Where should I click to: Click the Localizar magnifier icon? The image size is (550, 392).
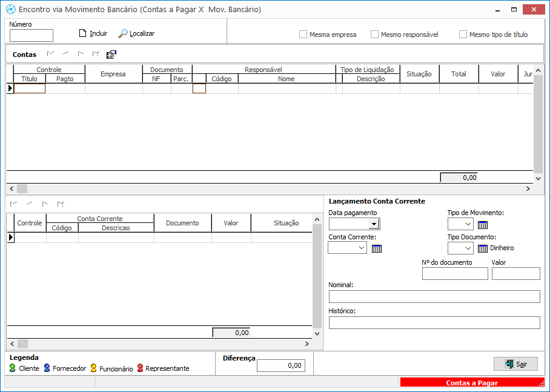point(123,33)
